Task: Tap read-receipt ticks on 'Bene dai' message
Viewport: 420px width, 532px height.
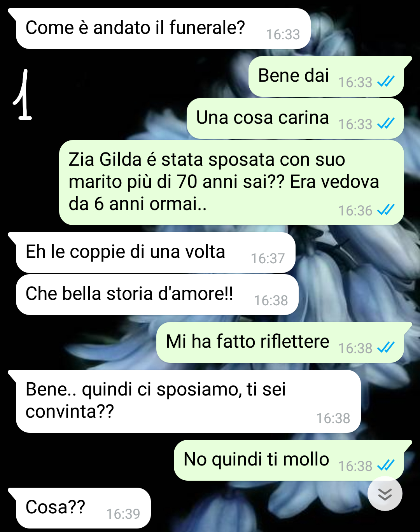Action: click(386, 81)
